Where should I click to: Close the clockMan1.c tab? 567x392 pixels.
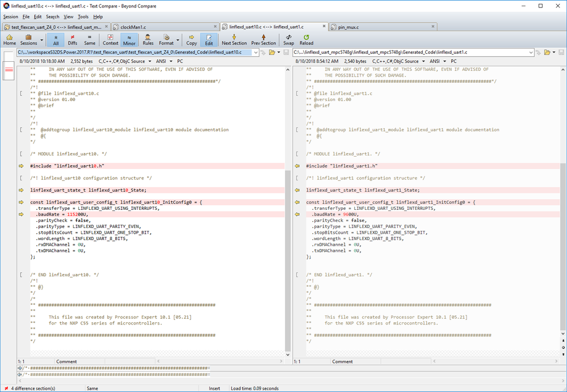[x=215, y=27]
